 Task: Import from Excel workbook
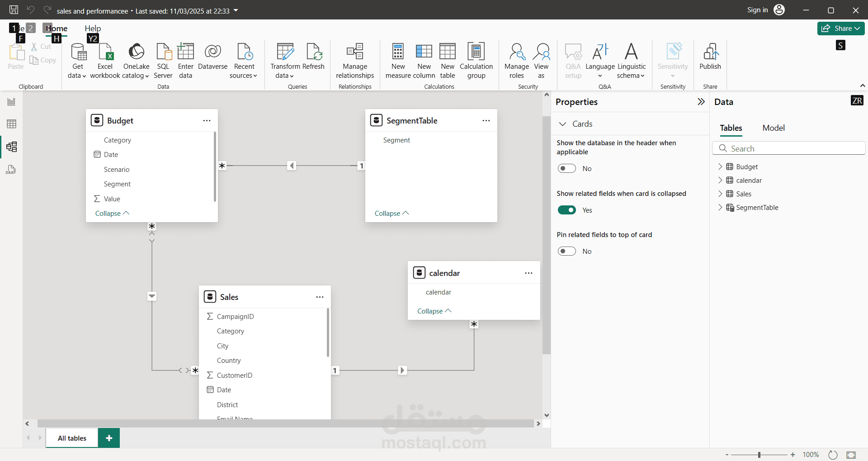pyautogui.click(x=105, y=61)
